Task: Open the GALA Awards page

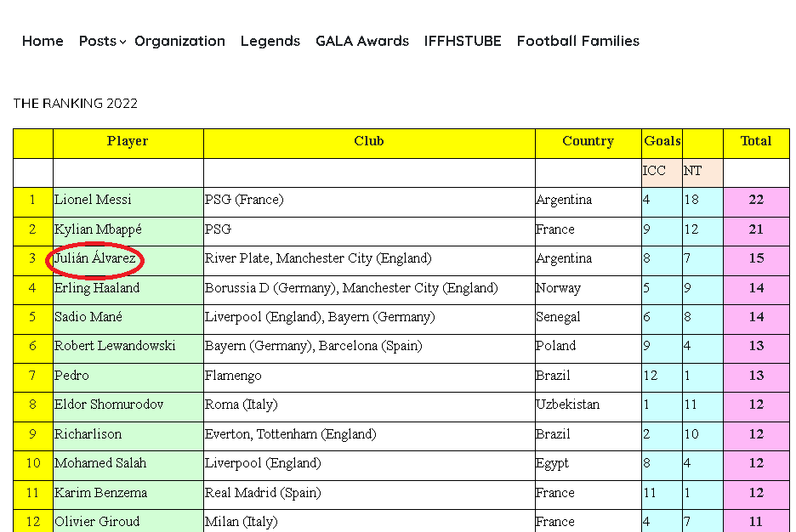Action: (362, 41)
